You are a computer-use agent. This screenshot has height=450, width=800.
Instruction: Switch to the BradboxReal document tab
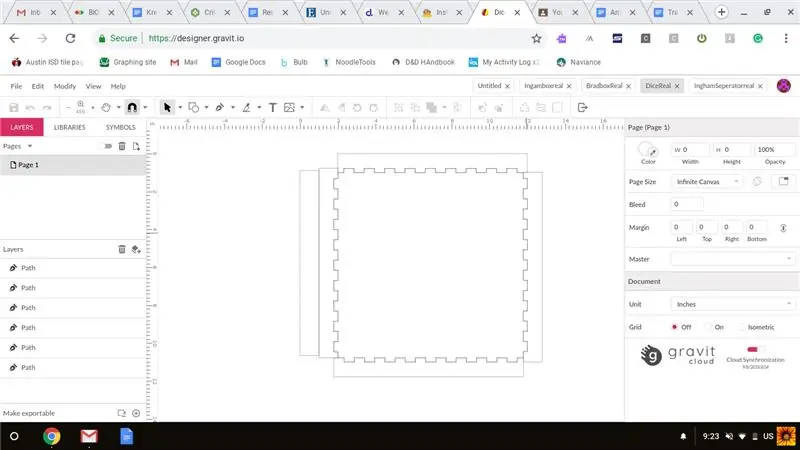tap(604, 86)
